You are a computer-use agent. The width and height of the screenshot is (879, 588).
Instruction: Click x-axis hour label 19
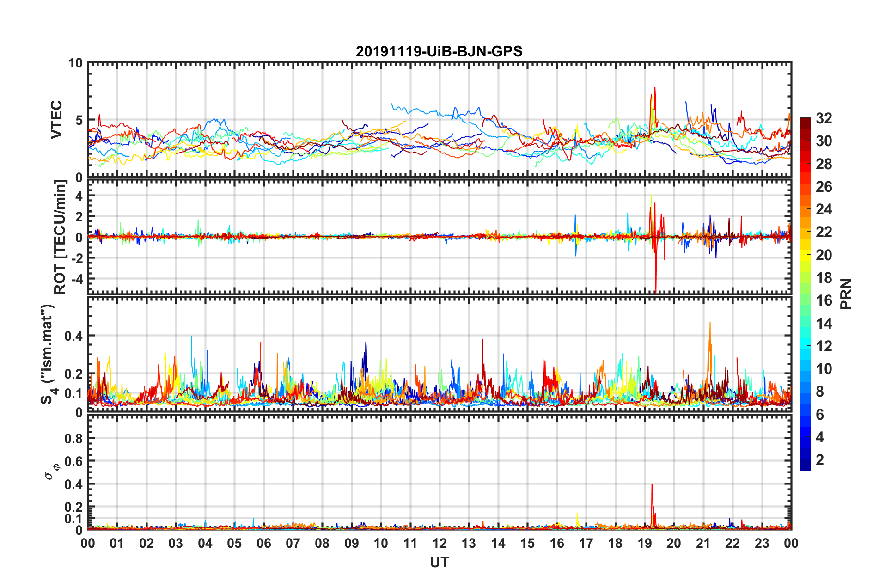(x=645, y=544)
